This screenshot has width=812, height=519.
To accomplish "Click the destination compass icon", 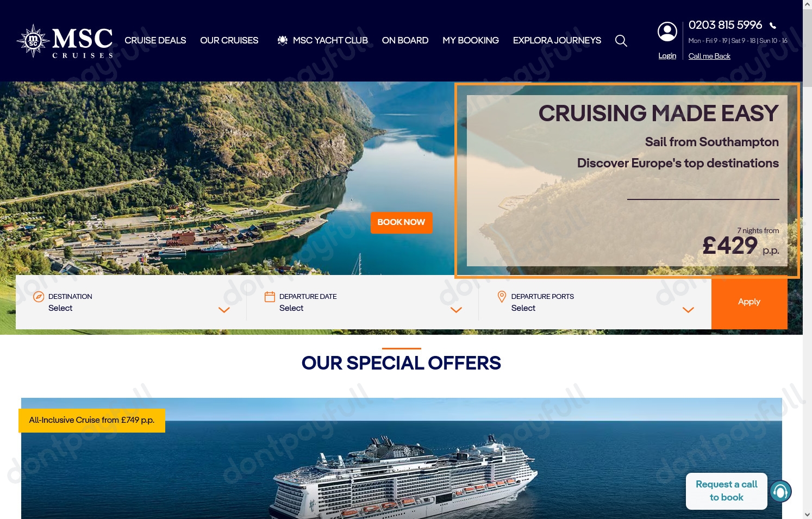I will [x=39, y=297].
